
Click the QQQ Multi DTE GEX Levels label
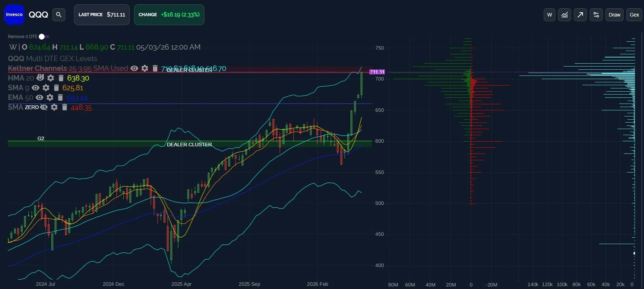[x=52, y=59]
